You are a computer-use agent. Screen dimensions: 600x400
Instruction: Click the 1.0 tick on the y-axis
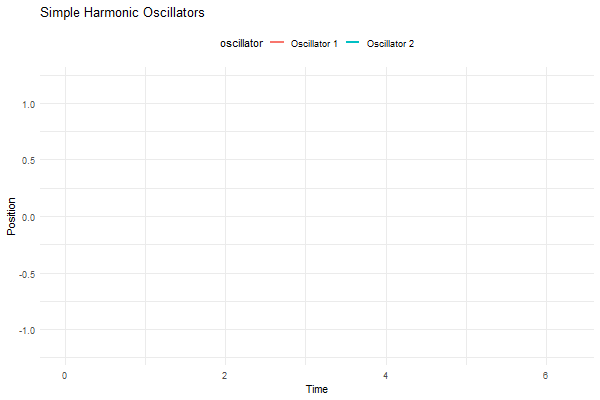pos(28,104)
